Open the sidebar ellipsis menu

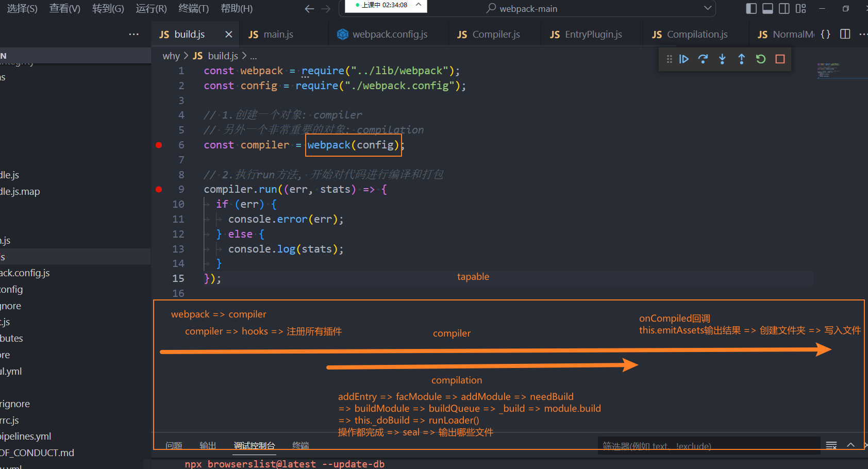[x=134, y=35]
